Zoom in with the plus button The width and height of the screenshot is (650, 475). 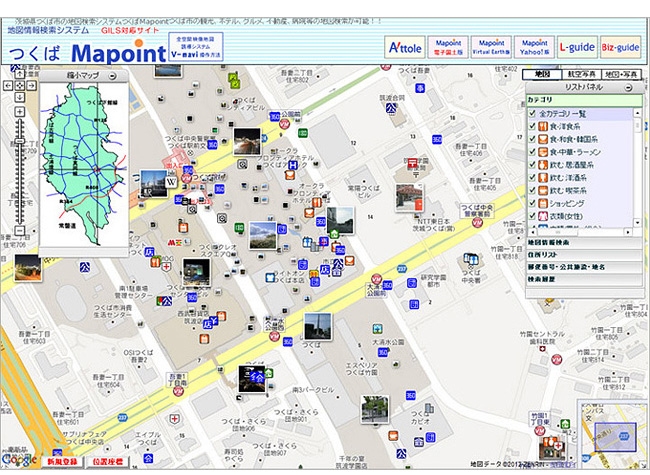tap(19, 111)
